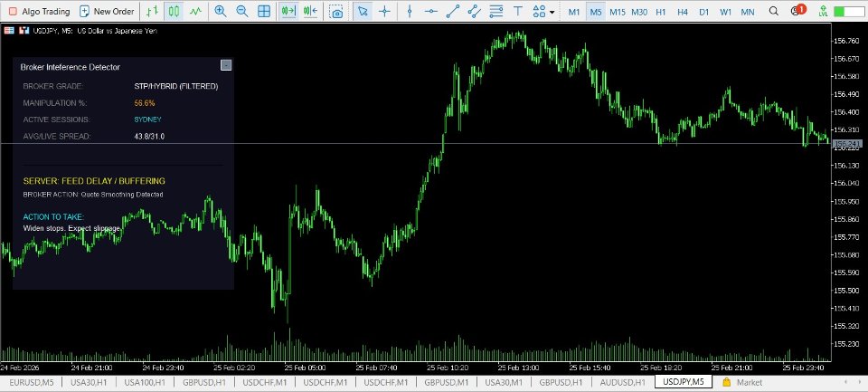Viewport: 868px width, 392px height.
Task: Open the AUDUSD,H1 chart tab
Action: coord(621,382)
